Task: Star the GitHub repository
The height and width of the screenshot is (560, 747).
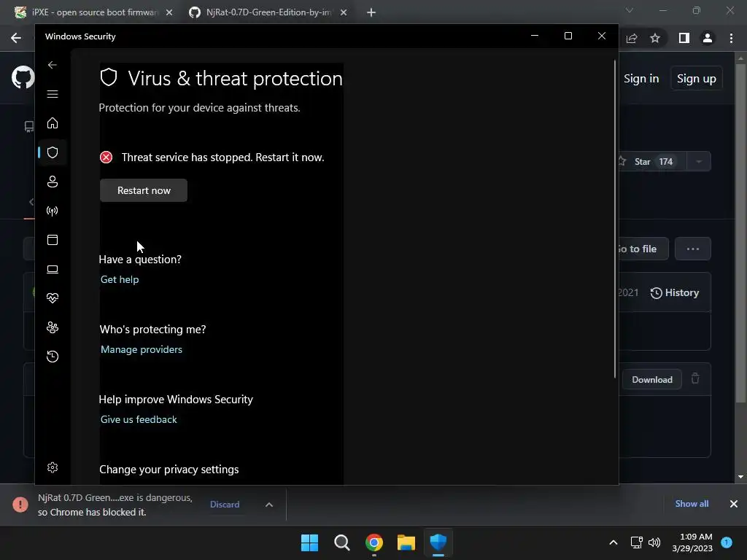Action: (x=654, y=161)
